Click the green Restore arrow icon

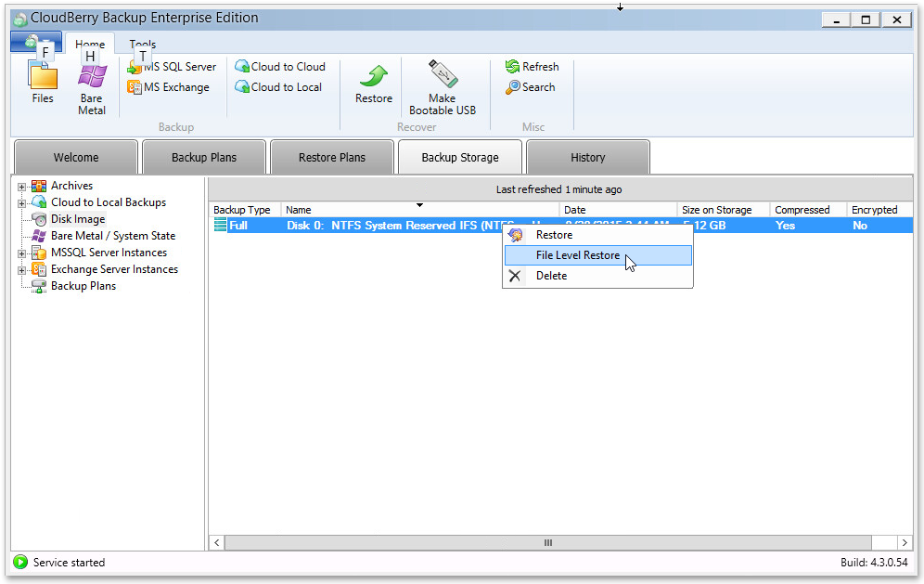[x=374, y=77]
